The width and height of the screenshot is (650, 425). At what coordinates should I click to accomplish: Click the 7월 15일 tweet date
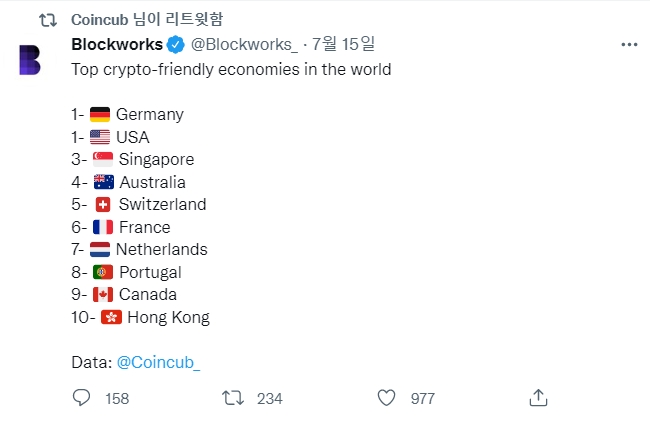(x=343, y=45)
